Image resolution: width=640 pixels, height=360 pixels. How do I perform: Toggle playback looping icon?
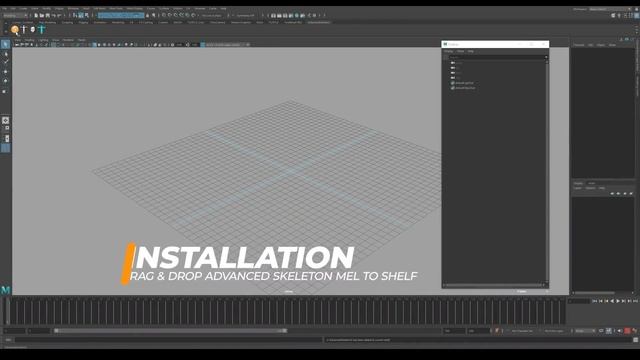pos(601,331)
